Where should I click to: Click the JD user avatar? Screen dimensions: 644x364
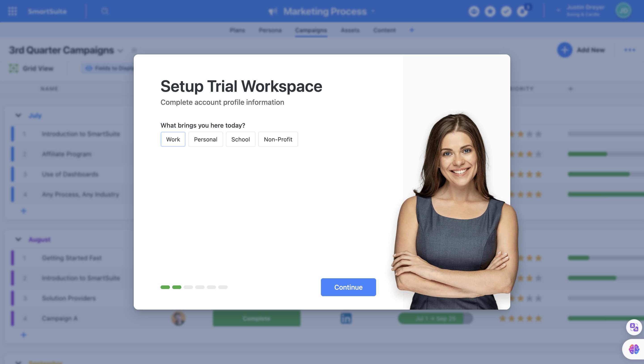click(x=623, y=11)
